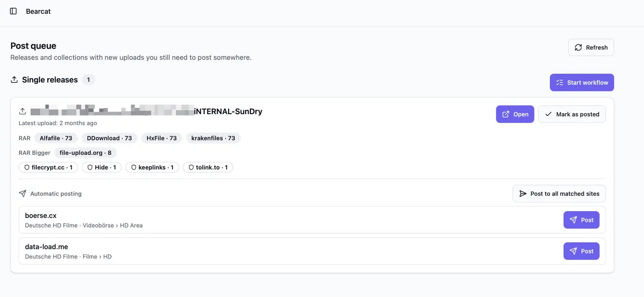Select the Alfafile · 73 chip
Screen dimensions: 644x297
coord(56,138)
